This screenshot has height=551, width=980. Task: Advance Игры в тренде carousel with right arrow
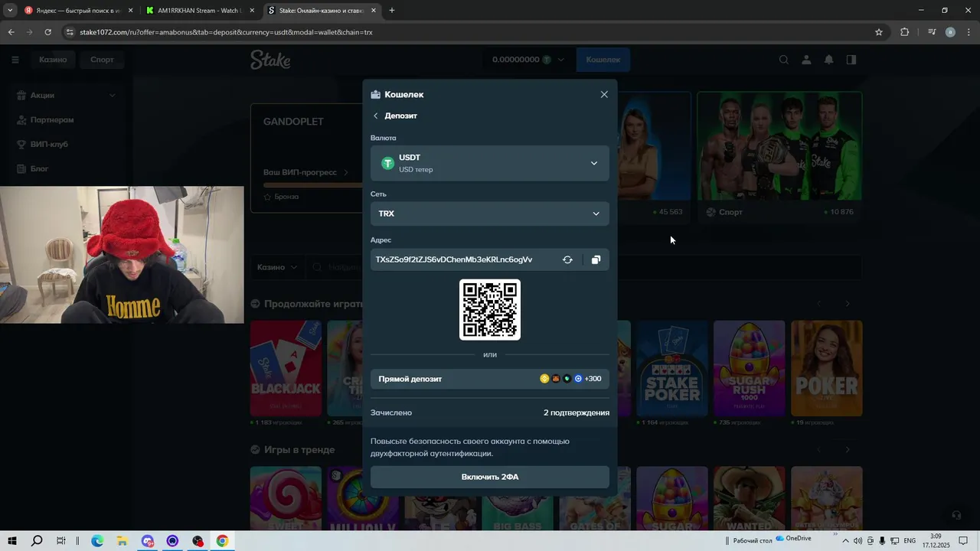tap(848, 450)
